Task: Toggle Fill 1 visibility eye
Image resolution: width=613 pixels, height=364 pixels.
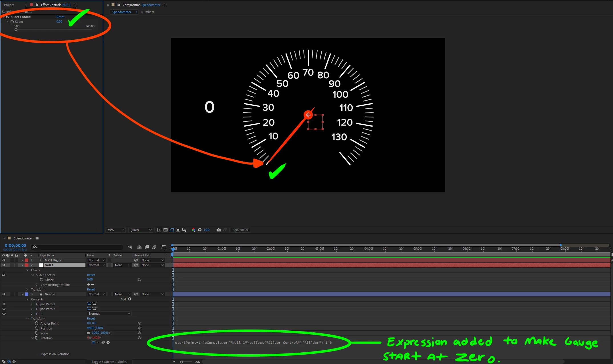Action: 4,314
